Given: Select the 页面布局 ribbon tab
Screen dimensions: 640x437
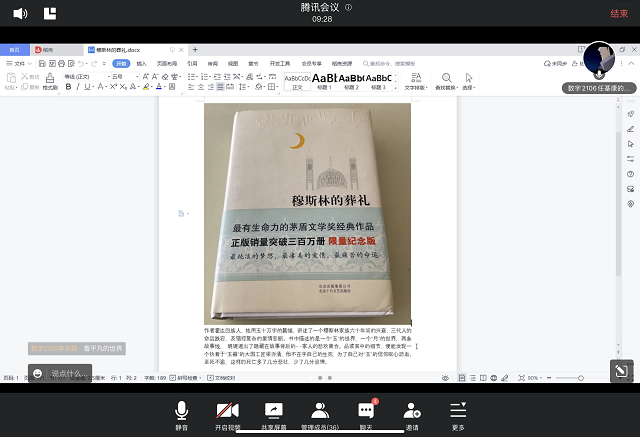Looking at the screenshot, I should pyautogui.click(x=167, y=63).
